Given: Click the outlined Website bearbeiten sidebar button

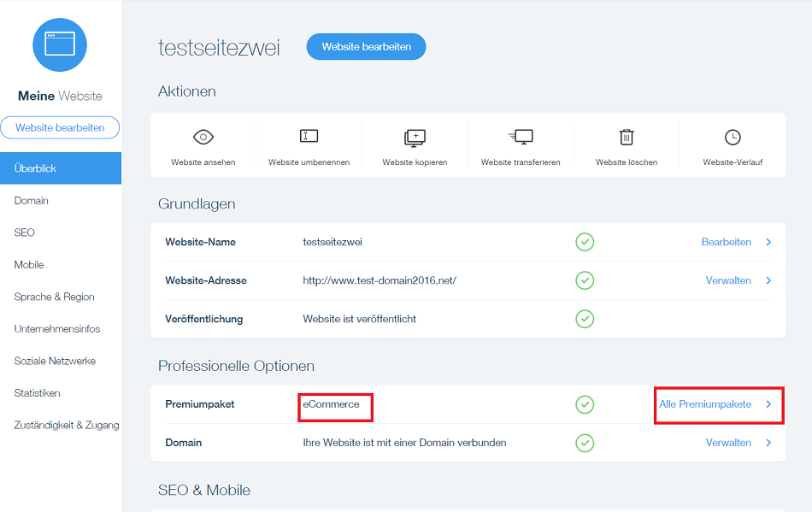Looking at the screenshot, I should [60, 127].
